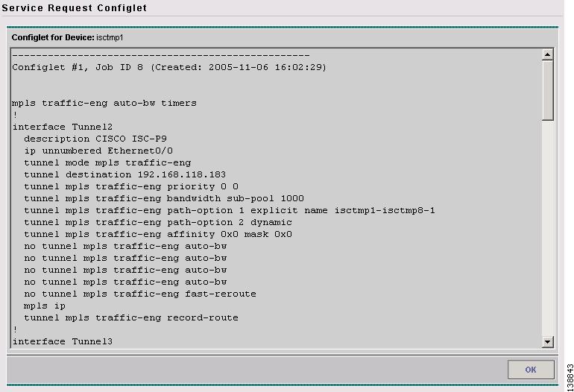Click the 'interface Tunnel2' line
574x392 pixels.
(63, 127)
